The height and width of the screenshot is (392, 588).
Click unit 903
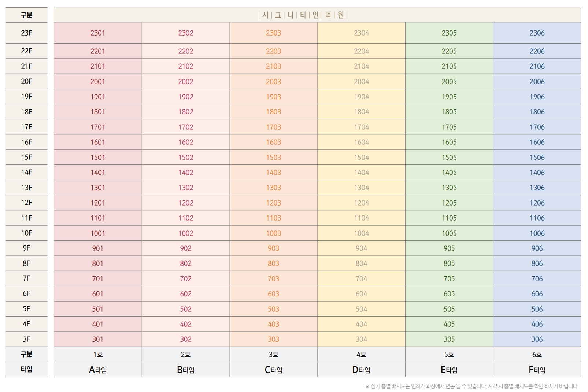[x=274, y=248]
